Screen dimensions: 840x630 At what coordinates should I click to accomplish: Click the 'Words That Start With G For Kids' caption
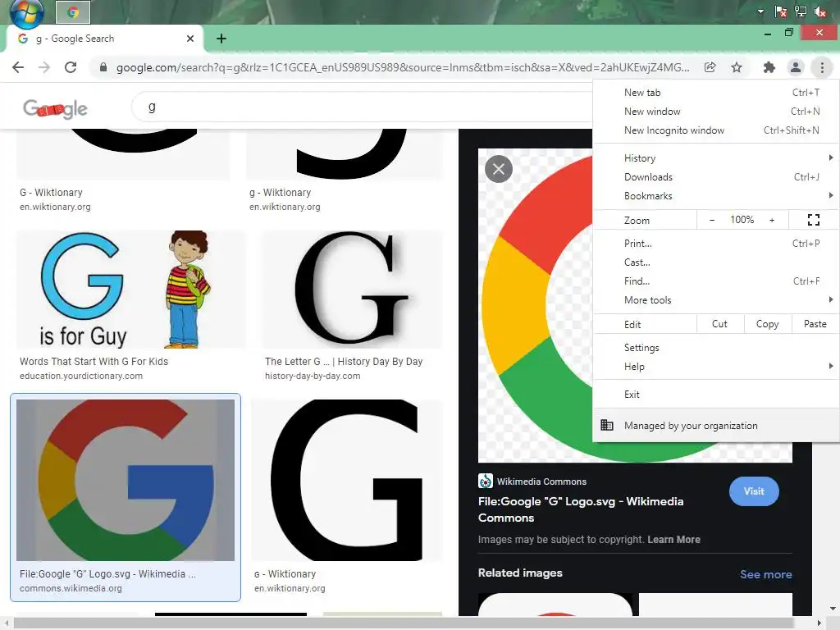(x=94, y=362)
